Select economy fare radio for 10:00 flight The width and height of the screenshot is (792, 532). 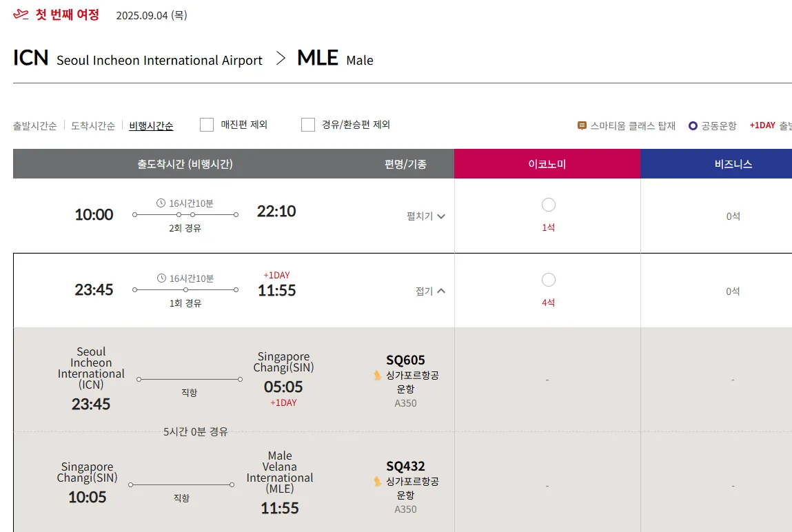(x=549, y=205)
